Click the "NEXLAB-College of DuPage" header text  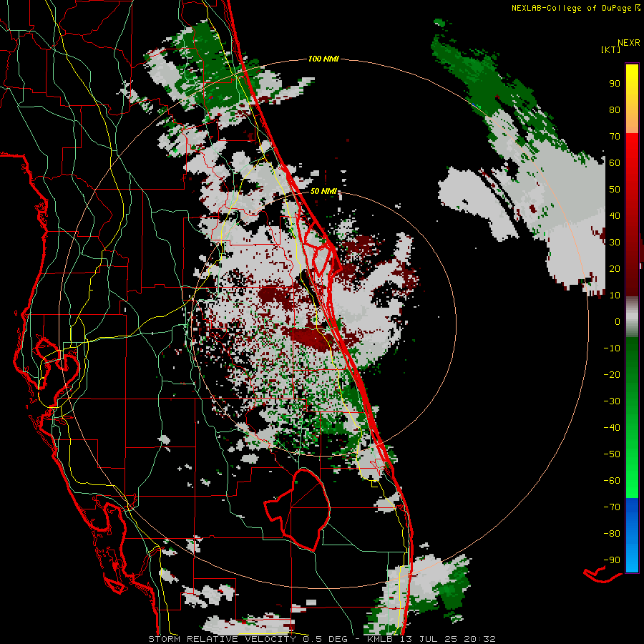click(572, 8)
